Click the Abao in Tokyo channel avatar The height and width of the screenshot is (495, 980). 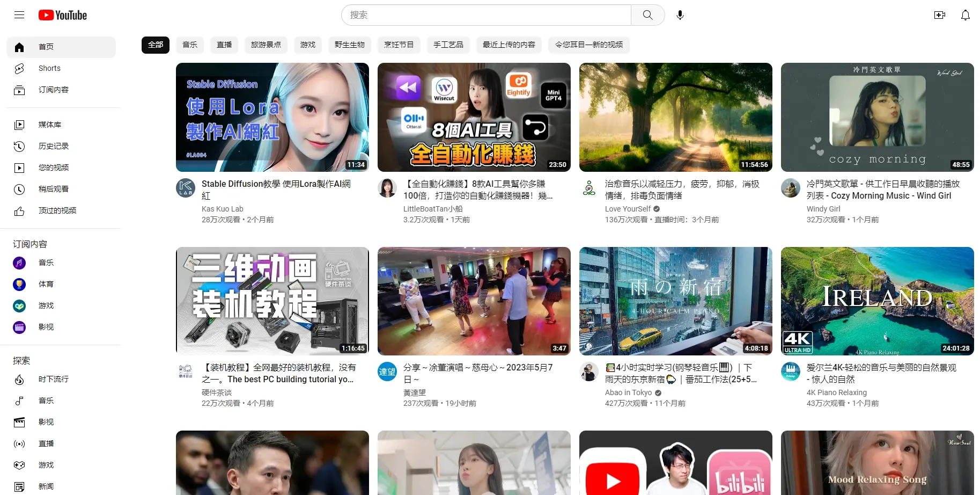(588, 372)
